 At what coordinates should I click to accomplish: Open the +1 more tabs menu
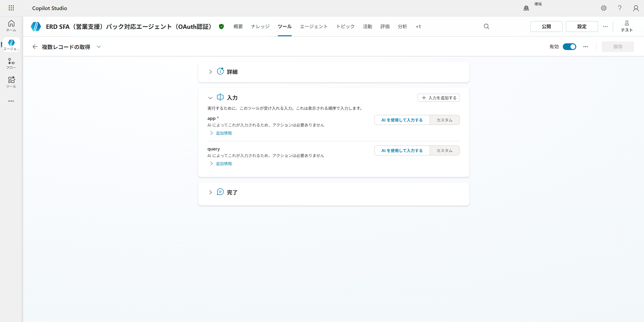pyautogui.click(x=418, y=27)
